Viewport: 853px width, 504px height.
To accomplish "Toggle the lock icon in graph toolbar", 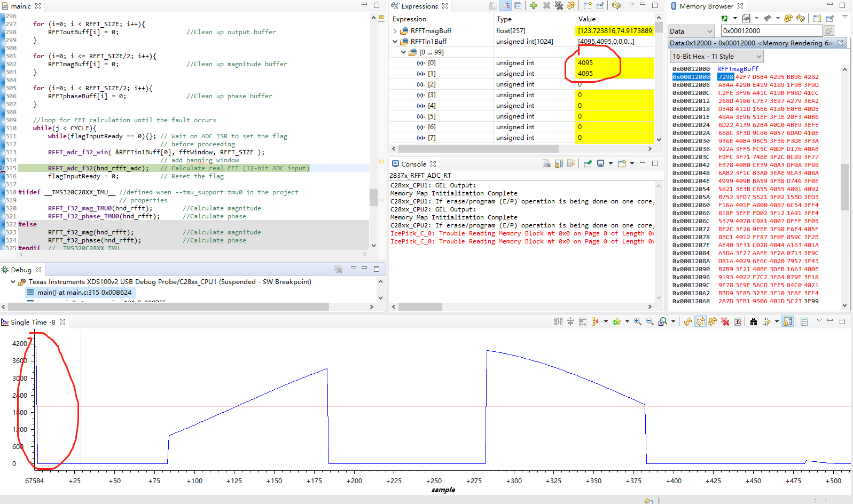I will point(788,321).
